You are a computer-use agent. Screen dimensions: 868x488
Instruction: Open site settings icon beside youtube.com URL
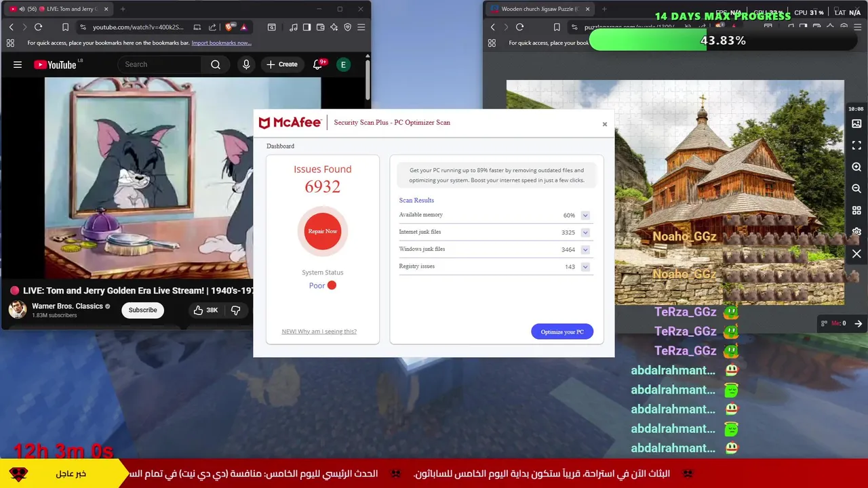point(83,27)
